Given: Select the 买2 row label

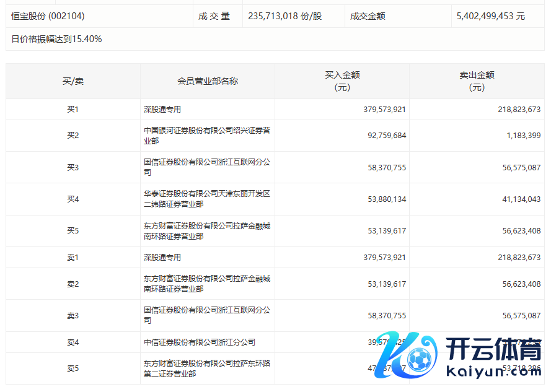Looking at the screenshot, I should click(x=73, y=136).
